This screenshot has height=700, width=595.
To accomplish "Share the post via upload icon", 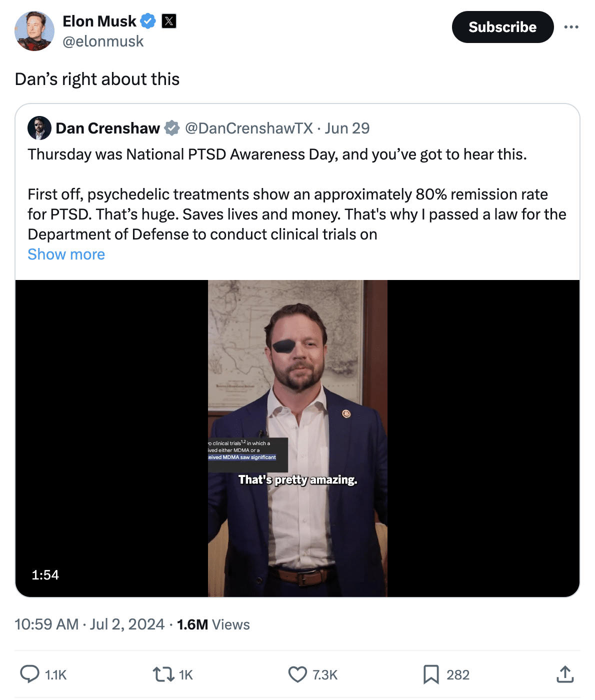I will coord(565,674).
